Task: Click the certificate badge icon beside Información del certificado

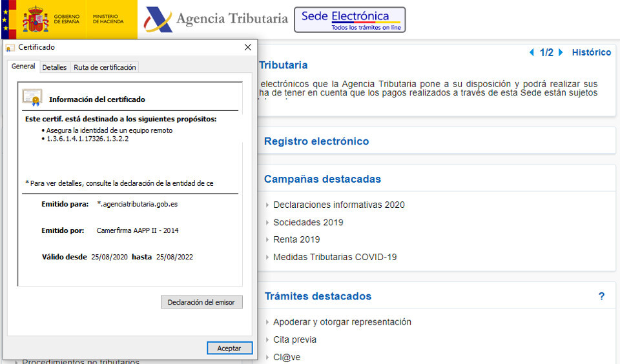Action: pyautogui.click(x=32, y=97)
